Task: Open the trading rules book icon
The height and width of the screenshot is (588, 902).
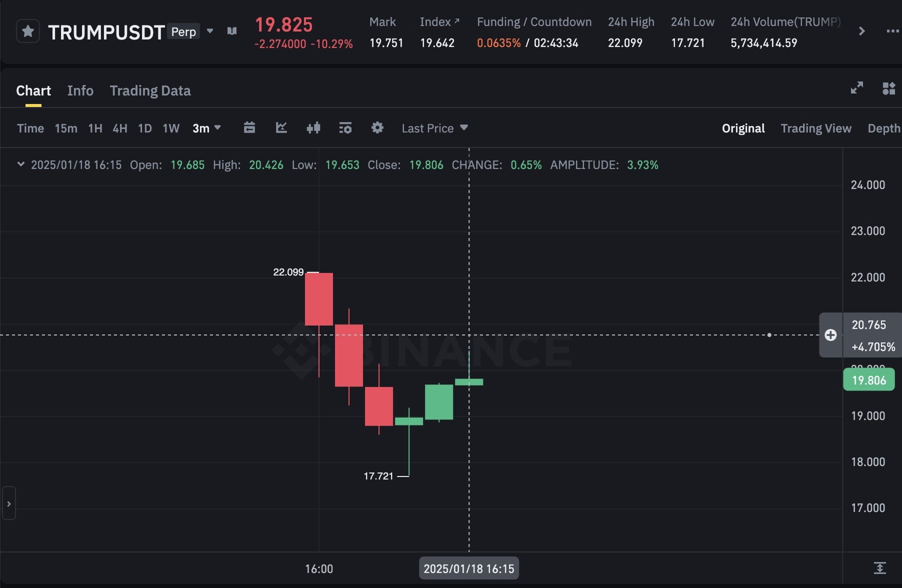Action: click(x=232, y=31)
